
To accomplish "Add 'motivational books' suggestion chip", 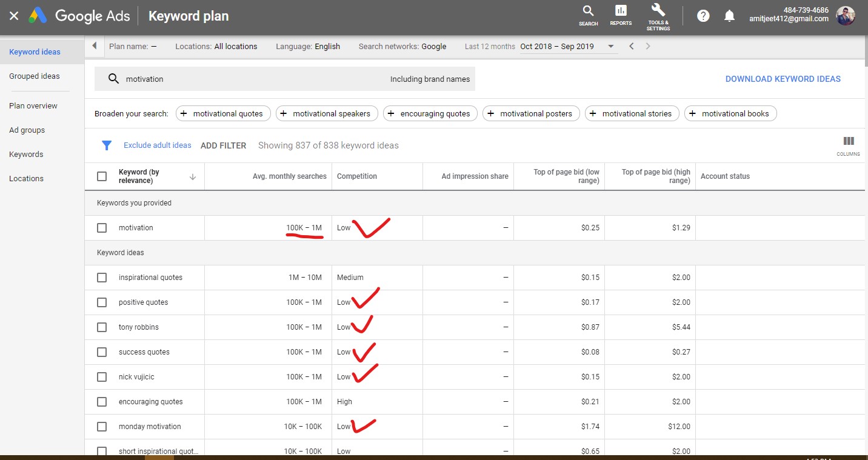I will pyautogui.click(x=730, y=113).
